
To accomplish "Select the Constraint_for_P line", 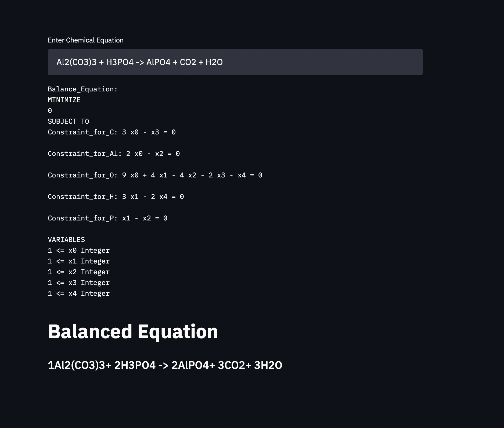I will [107, 218].
